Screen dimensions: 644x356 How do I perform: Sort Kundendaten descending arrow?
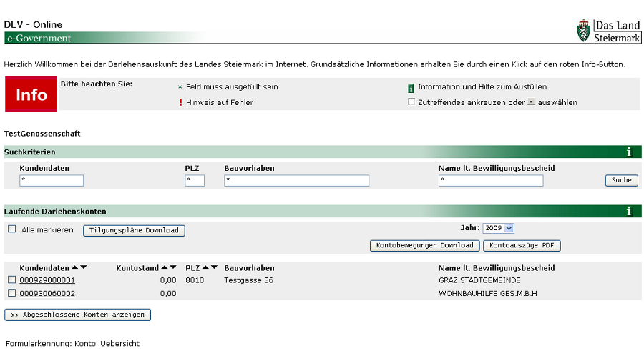(x=84, y=267)
